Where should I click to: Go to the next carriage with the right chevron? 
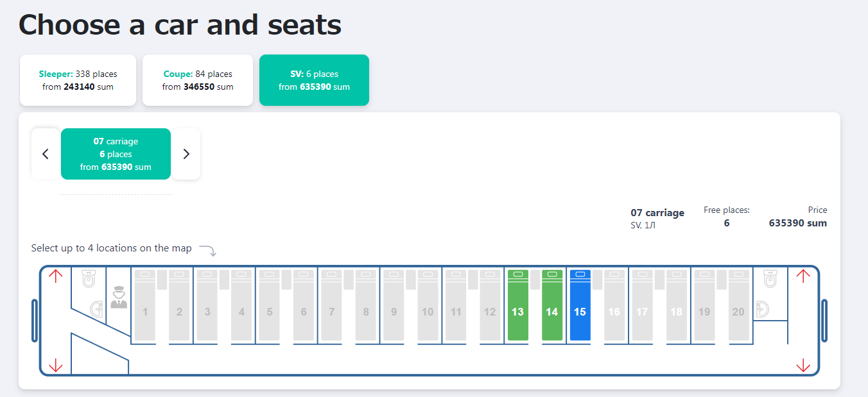186,154
